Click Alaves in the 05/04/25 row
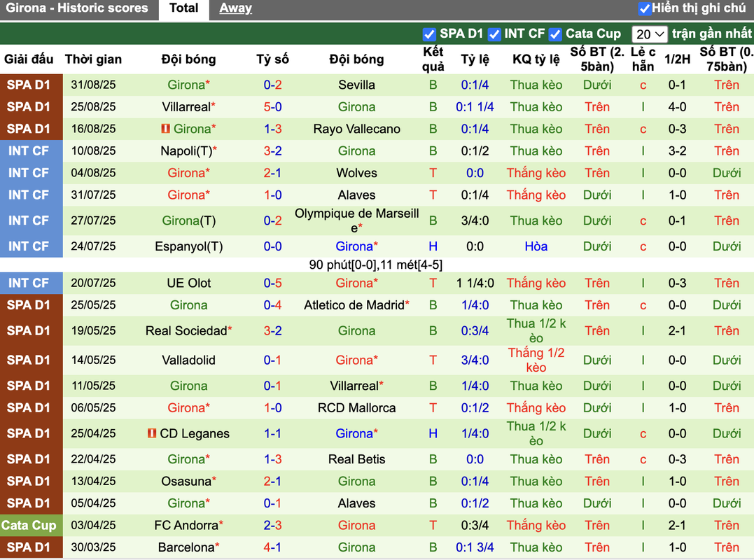The width and height of the screenshot is (754, 560). [x=356, y=503]
